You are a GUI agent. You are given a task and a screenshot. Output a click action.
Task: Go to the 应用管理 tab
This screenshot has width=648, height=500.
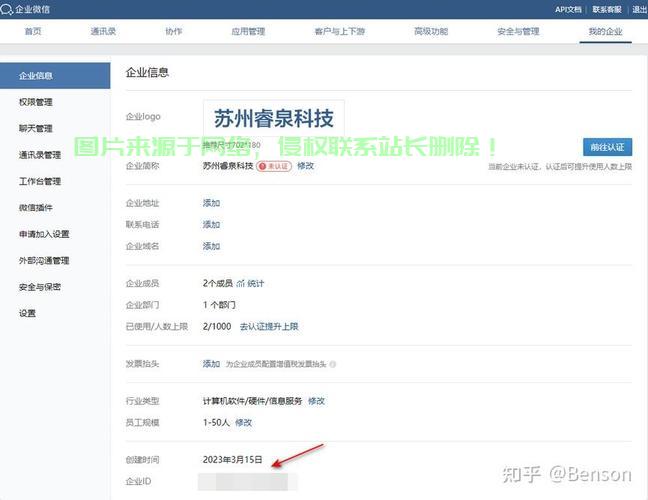248,31
